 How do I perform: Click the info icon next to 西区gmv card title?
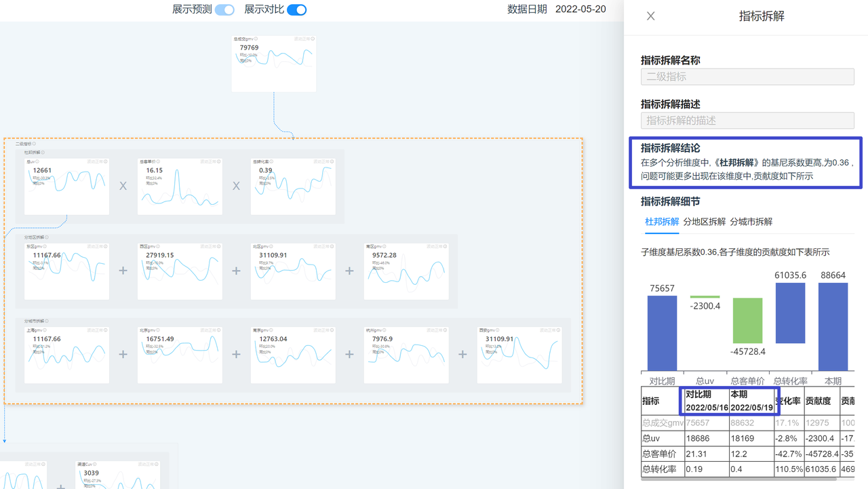158,247
